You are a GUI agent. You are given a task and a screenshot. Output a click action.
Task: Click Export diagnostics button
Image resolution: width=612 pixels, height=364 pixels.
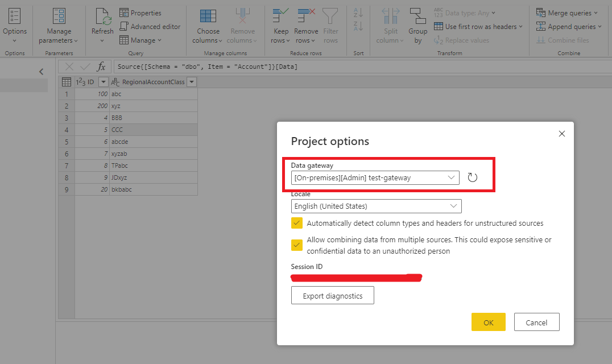point(333,295)
